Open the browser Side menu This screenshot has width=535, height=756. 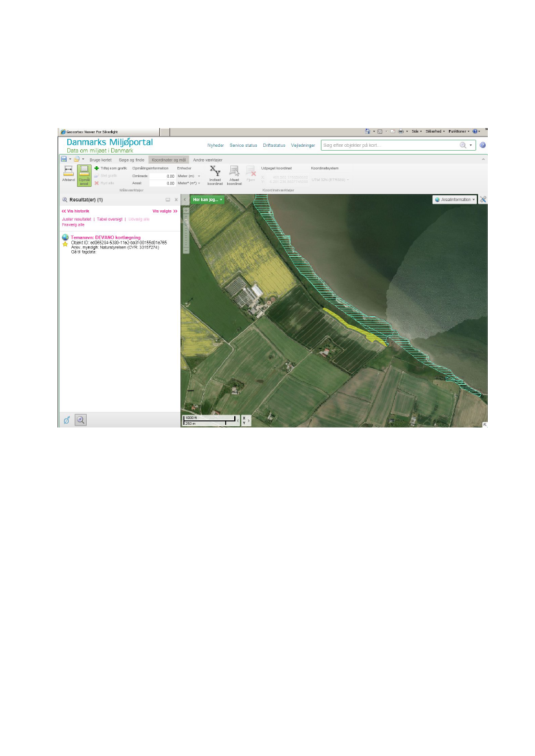click(417, 131)
